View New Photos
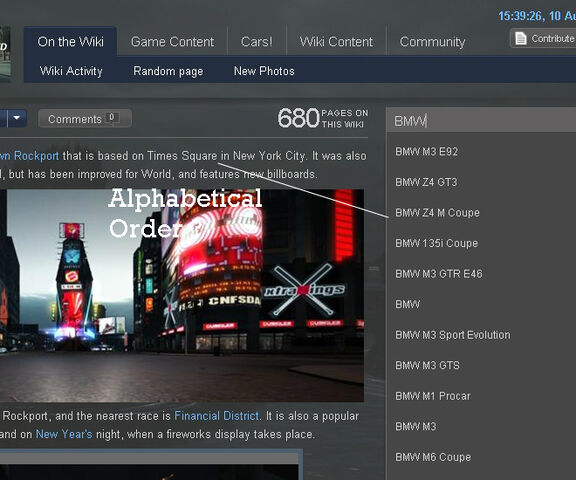 264,71
